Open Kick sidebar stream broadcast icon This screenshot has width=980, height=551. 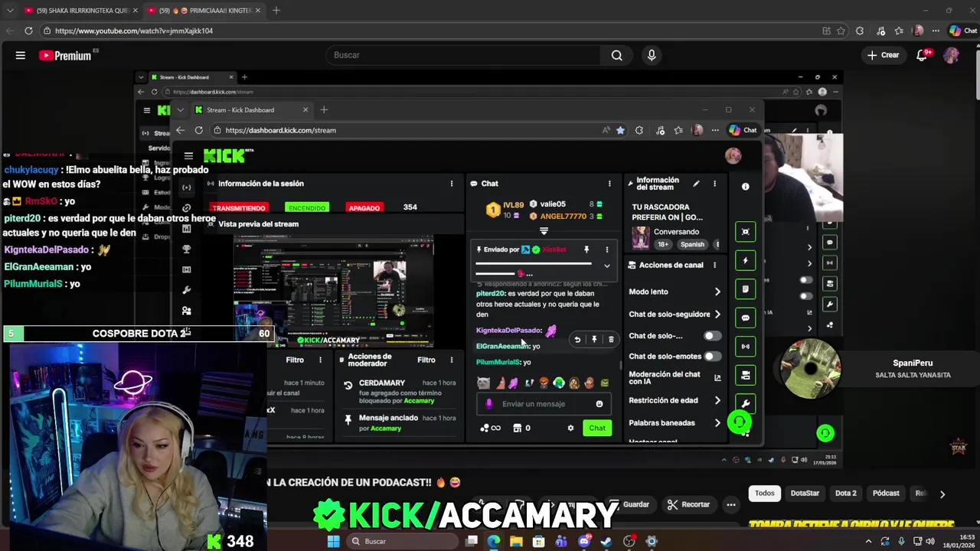tap(186, 187)
